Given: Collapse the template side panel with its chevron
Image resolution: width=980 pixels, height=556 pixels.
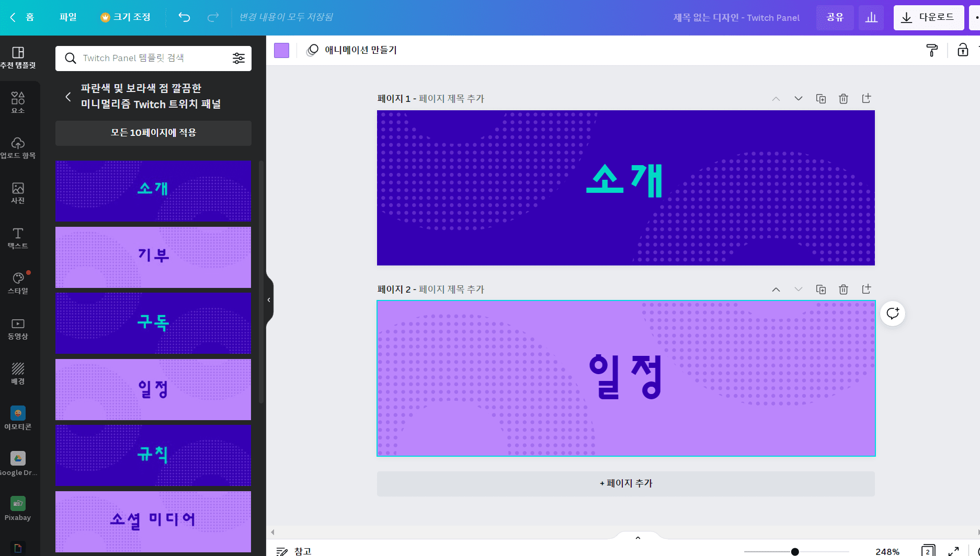Looking at the screenshot, I should point(269,299).
